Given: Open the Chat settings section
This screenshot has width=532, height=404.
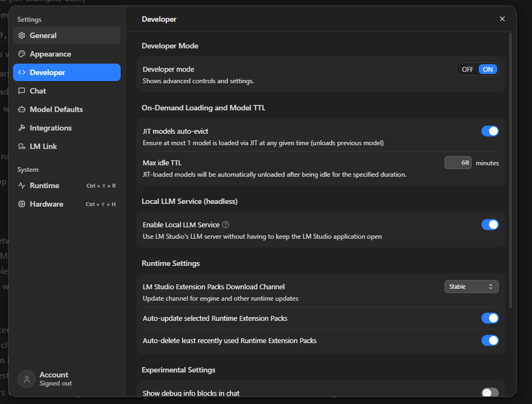Looking at the screenshot, I should (x=67, y=91).
